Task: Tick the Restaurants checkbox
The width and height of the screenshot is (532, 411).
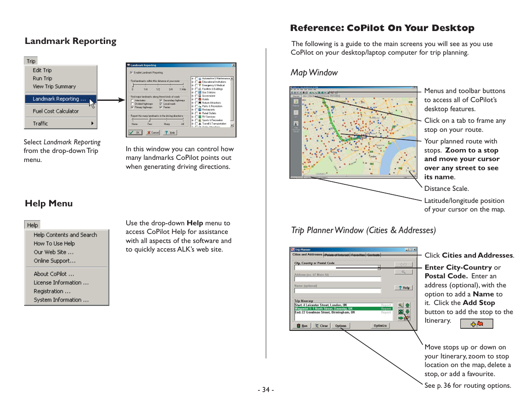Action: (196, 109)
